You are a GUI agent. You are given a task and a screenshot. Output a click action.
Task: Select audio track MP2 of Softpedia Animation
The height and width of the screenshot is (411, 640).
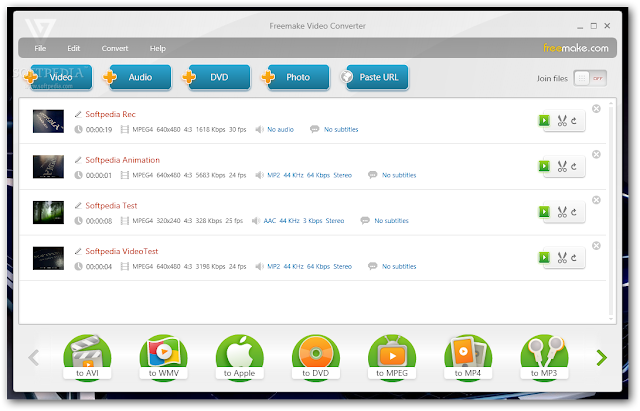pyautogui.click(x=309, y=175)
